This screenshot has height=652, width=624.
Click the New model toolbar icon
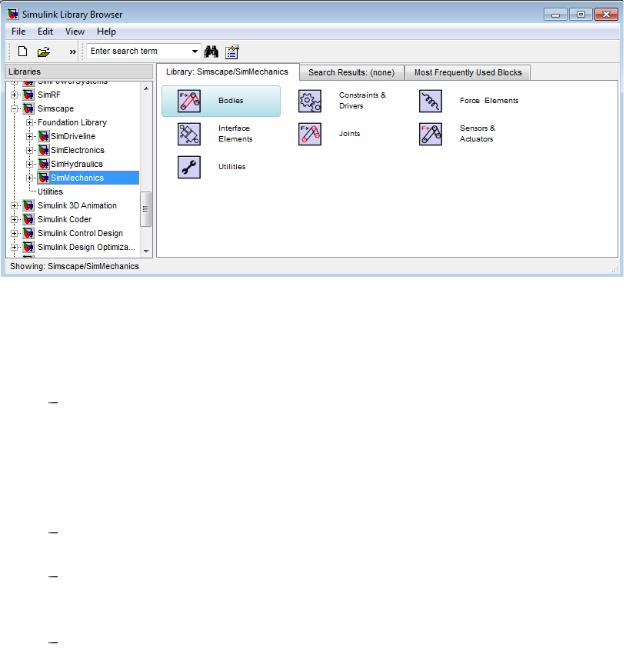22,51
